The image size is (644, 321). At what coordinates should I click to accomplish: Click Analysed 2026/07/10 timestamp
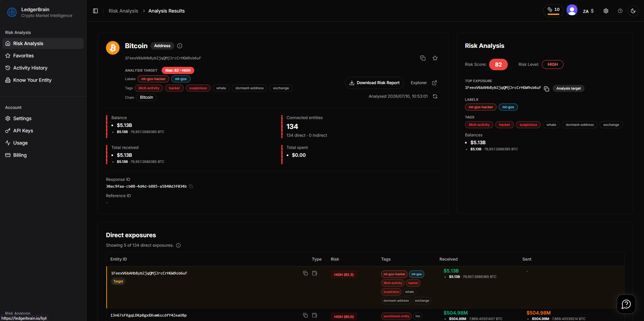click(x=398, y=96)
